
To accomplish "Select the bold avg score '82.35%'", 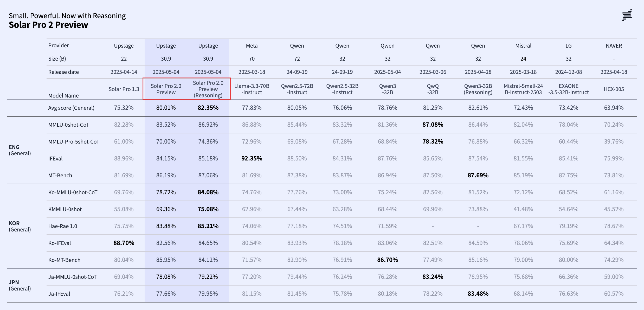I will pos(208,108).
